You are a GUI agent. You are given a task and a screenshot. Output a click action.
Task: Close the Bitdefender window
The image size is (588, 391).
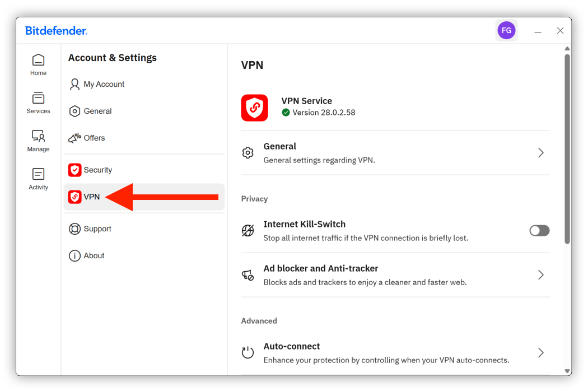tap(560, 30)
